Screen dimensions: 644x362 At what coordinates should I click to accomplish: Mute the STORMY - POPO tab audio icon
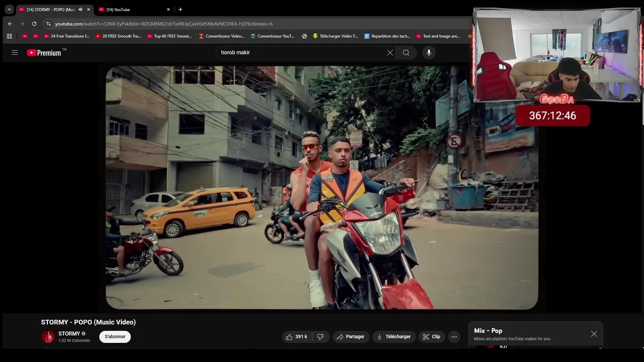pos(80,10)
